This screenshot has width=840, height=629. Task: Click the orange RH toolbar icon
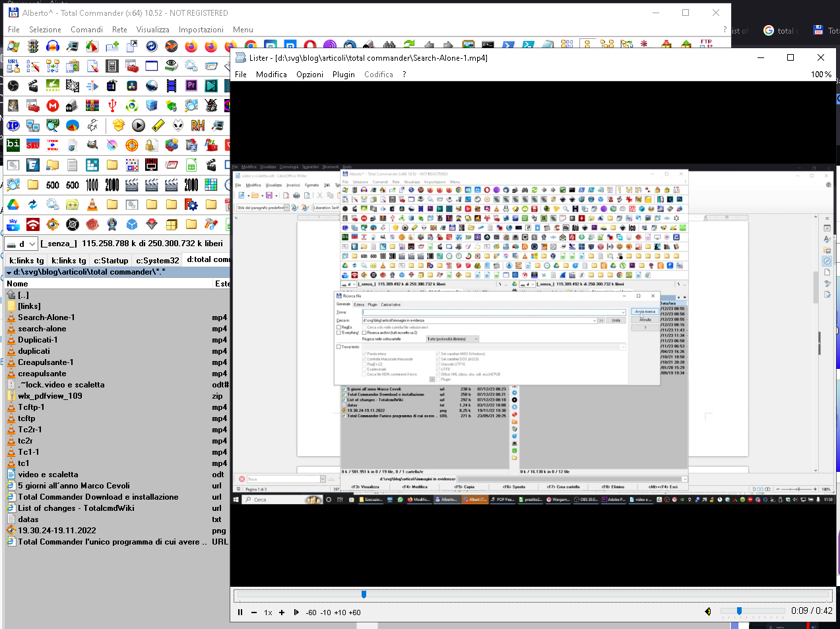tap(198, 125)
